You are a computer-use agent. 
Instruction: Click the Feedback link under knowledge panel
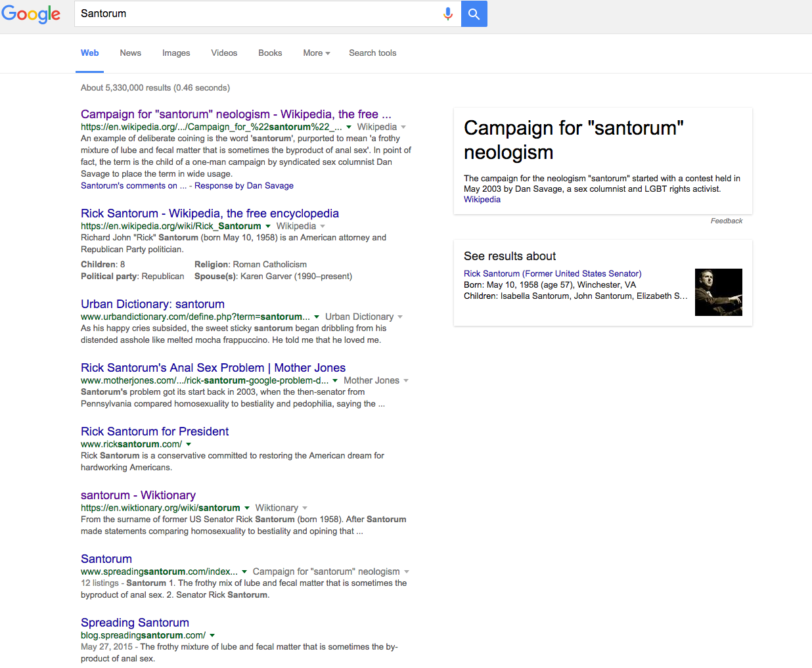pos(727,221)
